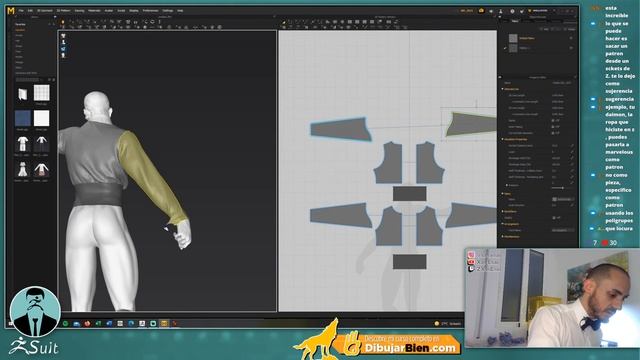Click the blue highlighted icon in 3D viewport column
The width and height of the screenshot is (640, 360).
point(64,49)
